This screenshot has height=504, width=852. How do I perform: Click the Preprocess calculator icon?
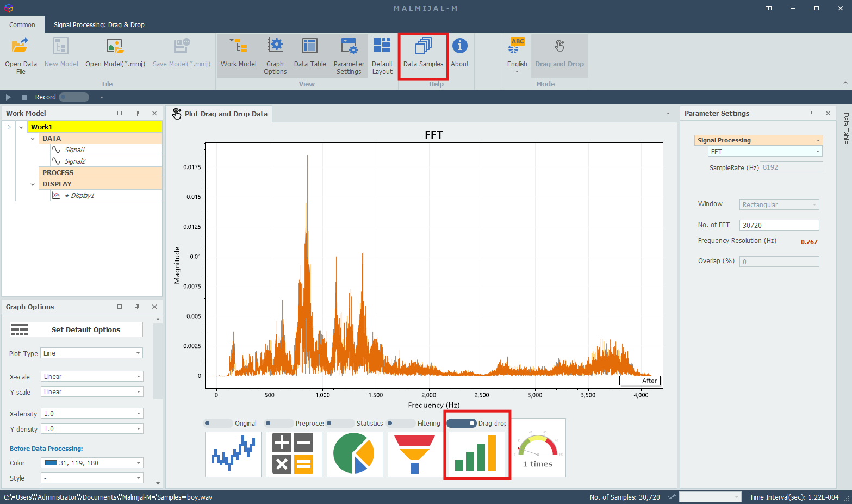(294, 455)
